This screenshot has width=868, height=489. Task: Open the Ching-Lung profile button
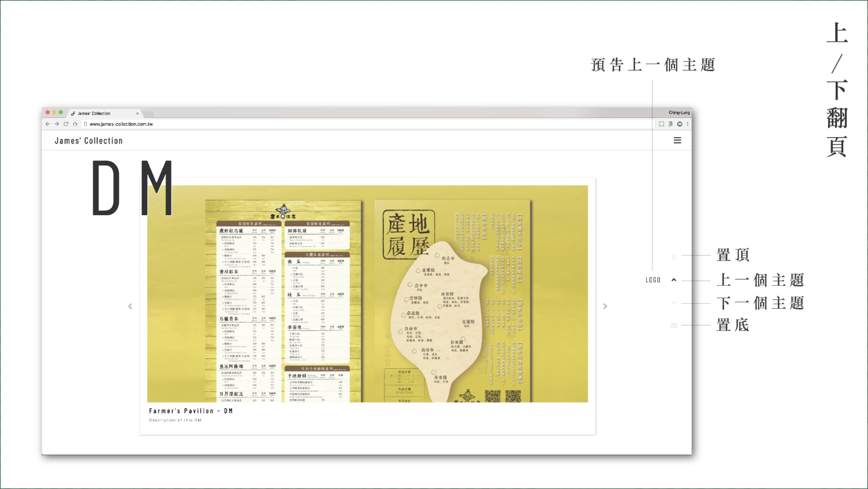click(679, 112)
